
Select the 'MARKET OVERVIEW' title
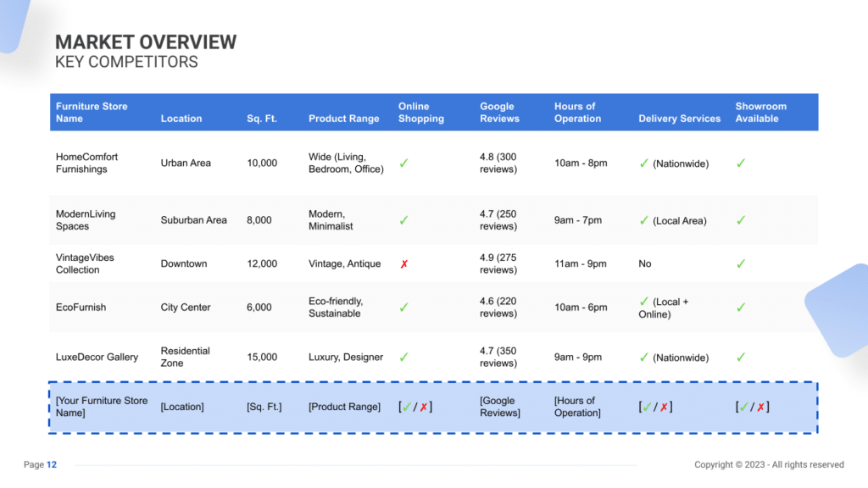[x=146, y=42]
